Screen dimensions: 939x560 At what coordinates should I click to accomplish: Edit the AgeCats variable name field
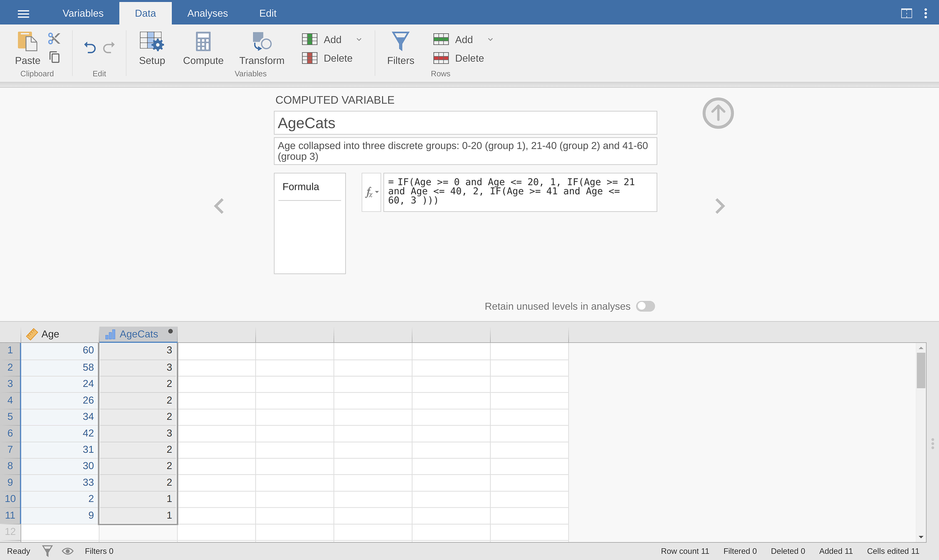click(x=465, y=123)
